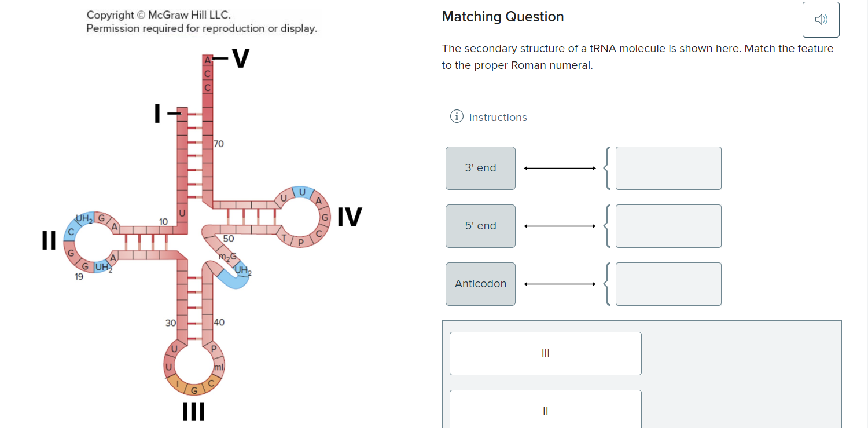Image resolution: width=868 pixels, height=428 pixels.
Task: Select the Roman numeral I label on diagram
Action: pos(157,114)
